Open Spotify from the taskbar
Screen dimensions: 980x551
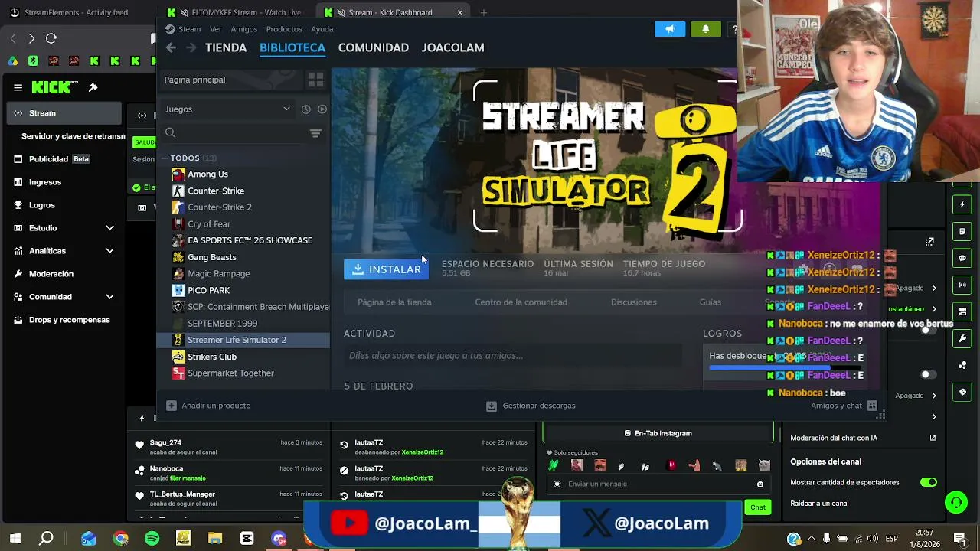(152, 539)
